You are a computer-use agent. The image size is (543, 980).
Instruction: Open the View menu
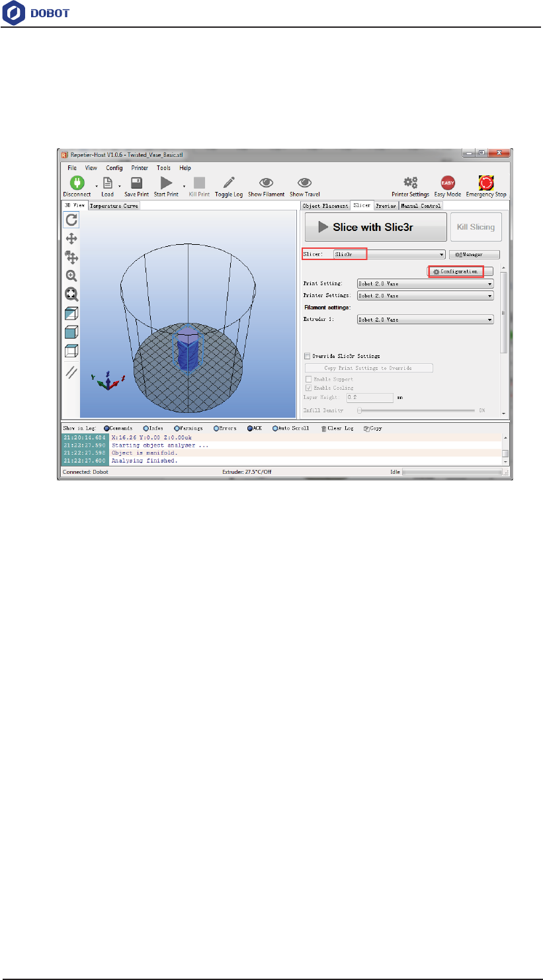[x=91, y=168]
